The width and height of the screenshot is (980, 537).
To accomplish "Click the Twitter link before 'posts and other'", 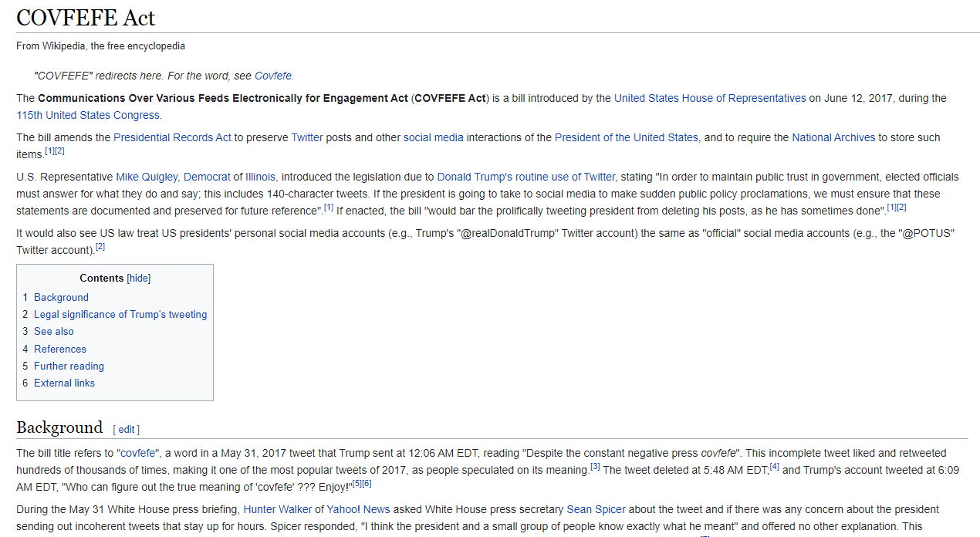I will coord(307,137).
